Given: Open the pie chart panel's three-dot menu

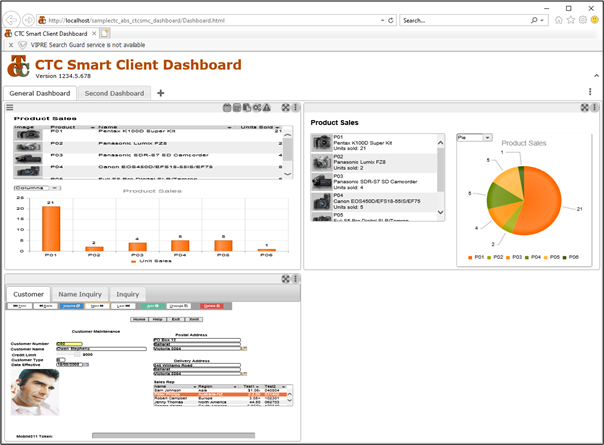Looking at the screenshot, I should coord(595,107).
